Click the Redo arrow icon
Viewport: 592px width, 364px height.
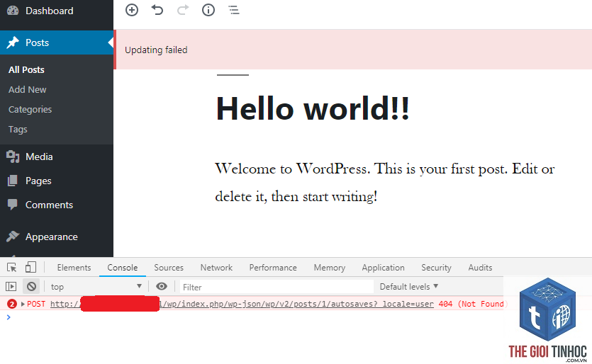[x=183, y=10]
